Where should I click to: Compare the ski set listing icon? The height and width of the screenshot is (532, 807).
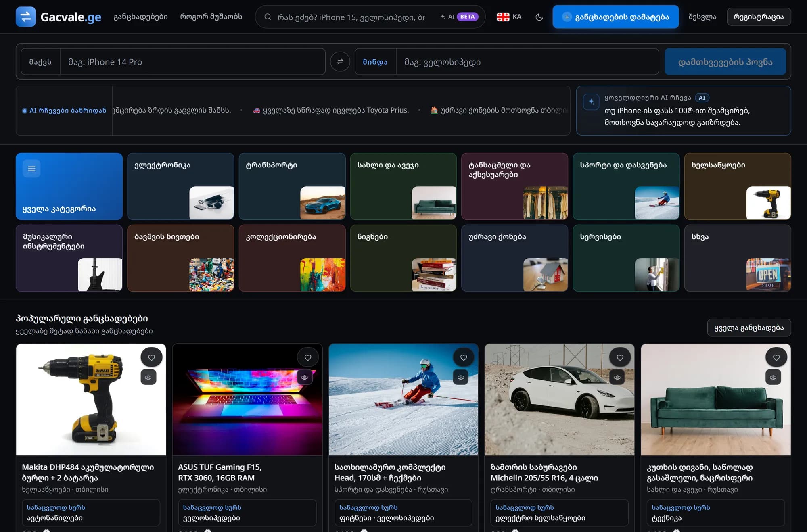461,377
